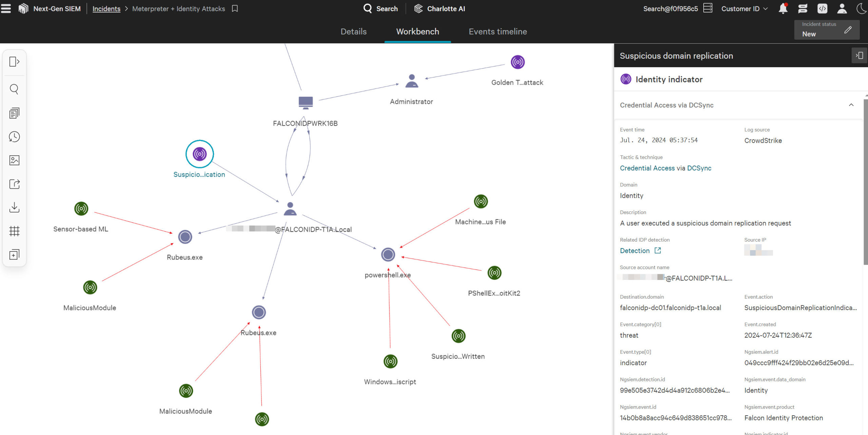This screenshot has width=868, height=435.
Task: Select the Golden T...attack indicator node
Action: click(517, 62)
